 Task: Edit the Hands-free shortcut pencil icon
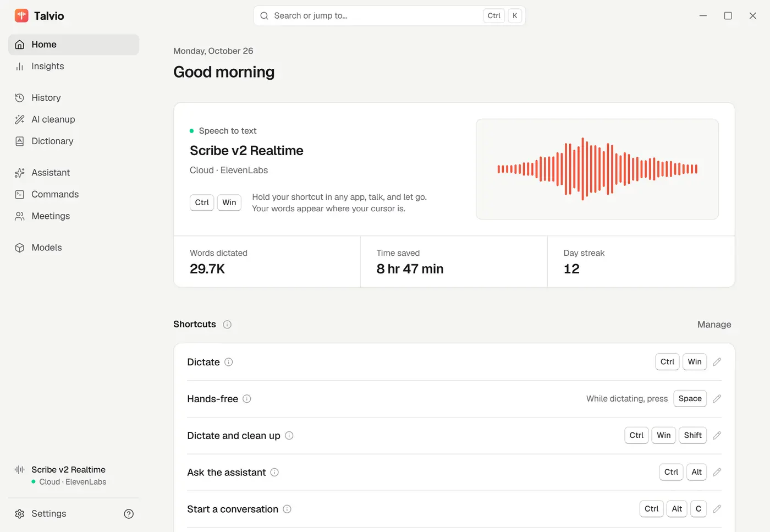pyautogui.click(x=717, y=399)
